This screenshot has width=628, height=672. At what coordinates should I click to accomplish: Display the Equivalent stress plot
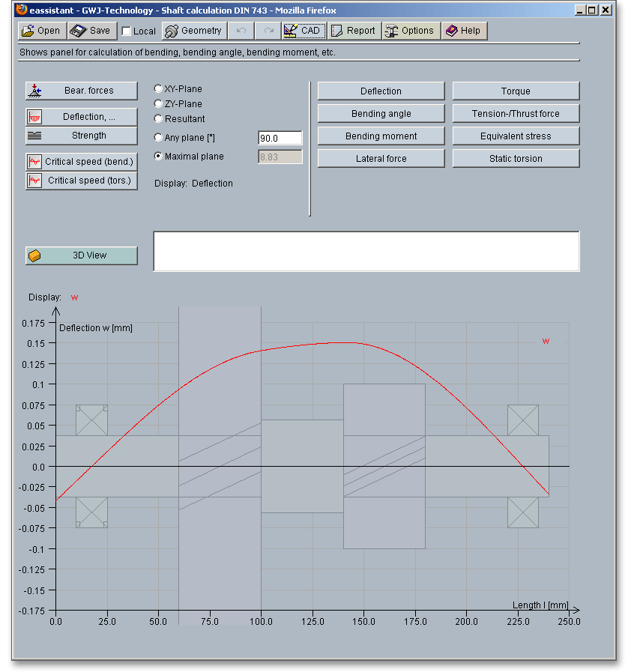pos(516,136)
